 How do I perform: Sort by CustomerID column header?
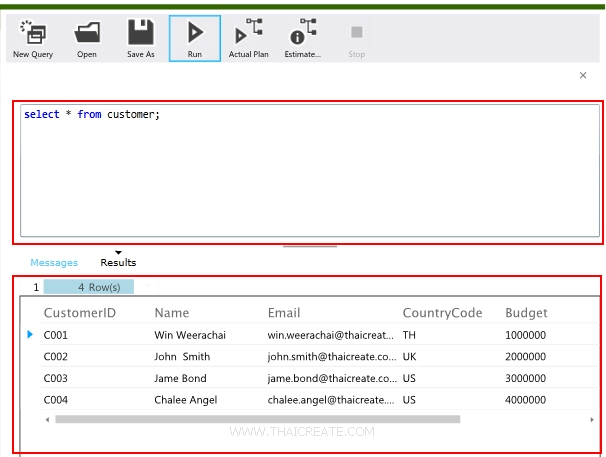pyautogui.click(x=80, y=313)
